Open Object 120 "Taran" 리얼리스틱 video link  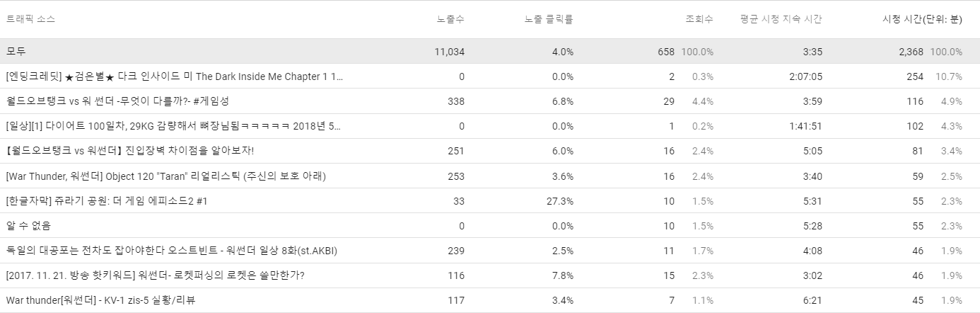point(165,176)
